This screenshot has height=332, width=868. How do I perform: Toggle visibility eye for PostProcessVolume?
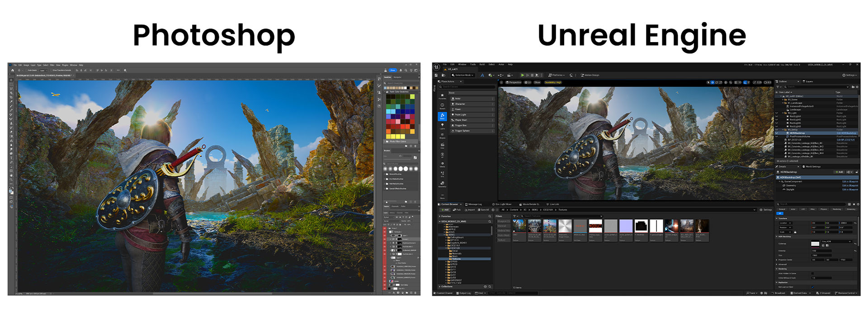[x=776, y=137]
